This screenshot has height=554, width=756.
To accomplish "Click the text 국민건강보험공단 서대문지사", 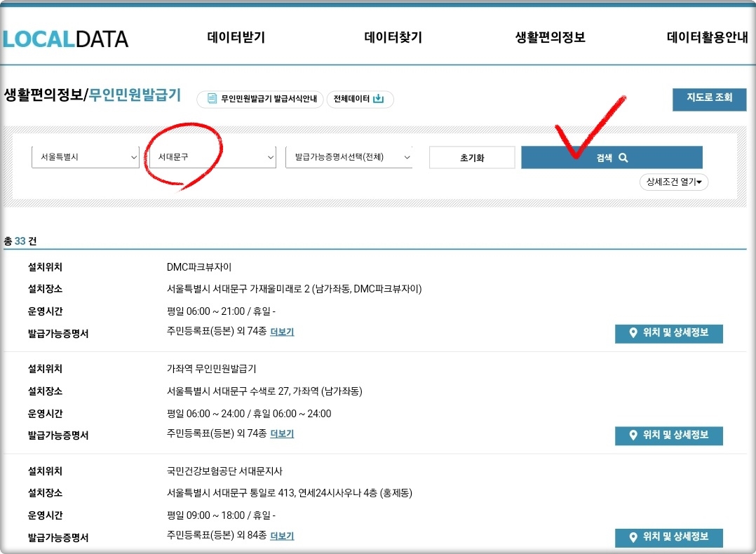I will click(224, 471).
